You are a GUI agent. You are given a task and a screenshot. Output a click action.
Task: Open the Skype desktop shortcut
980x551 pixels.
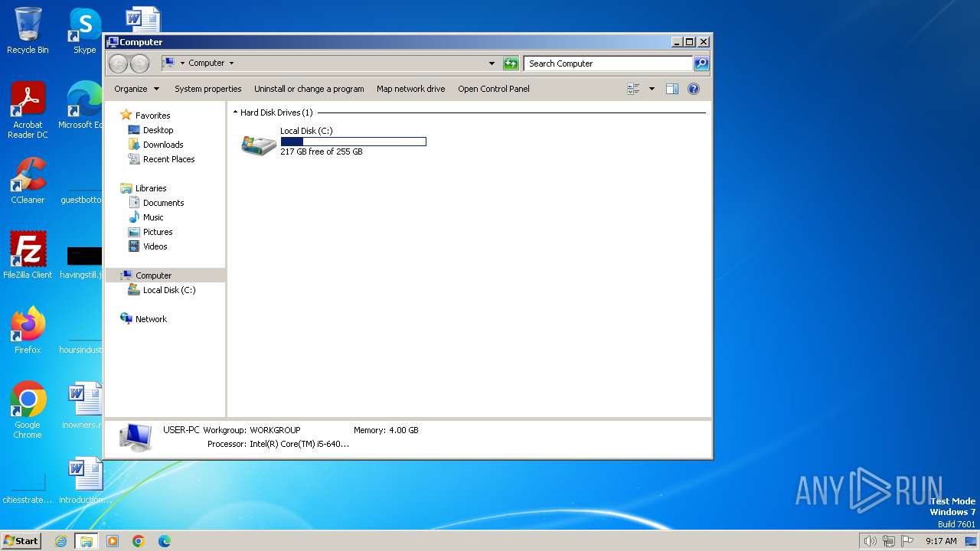click(x=85, y=31)
